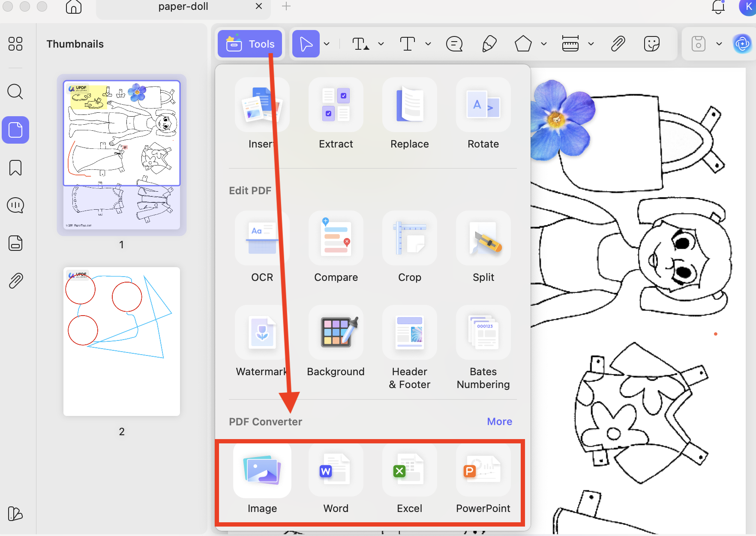Expand the save options dropdown arrow

coord(719,44)
